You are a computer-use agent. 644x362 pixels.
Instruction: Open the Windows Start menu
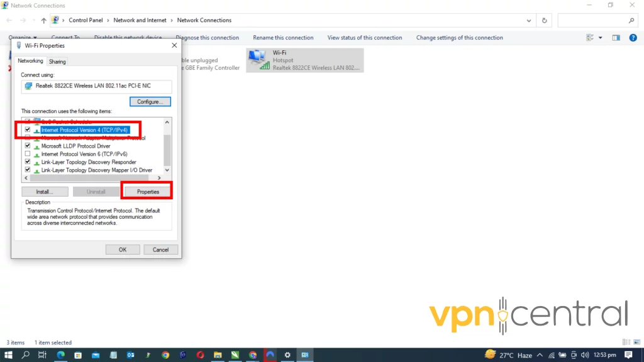click(x=9, y=354)
